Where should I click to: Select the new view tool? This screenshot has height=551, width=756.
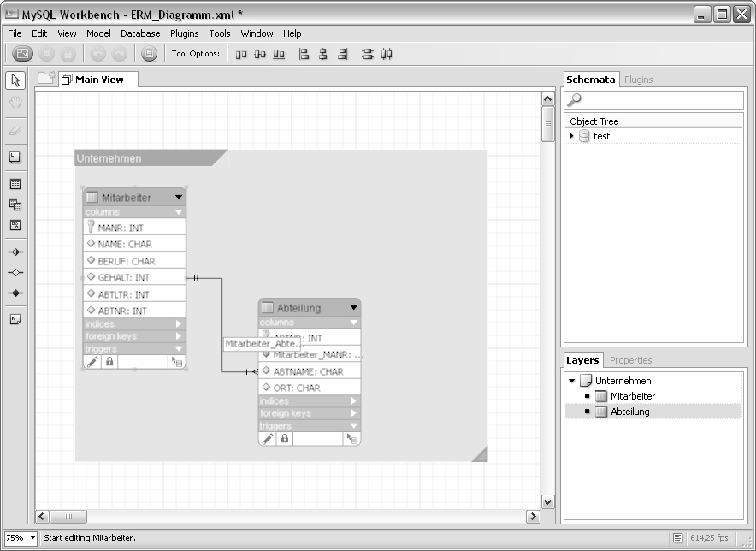tap(15, 204)
